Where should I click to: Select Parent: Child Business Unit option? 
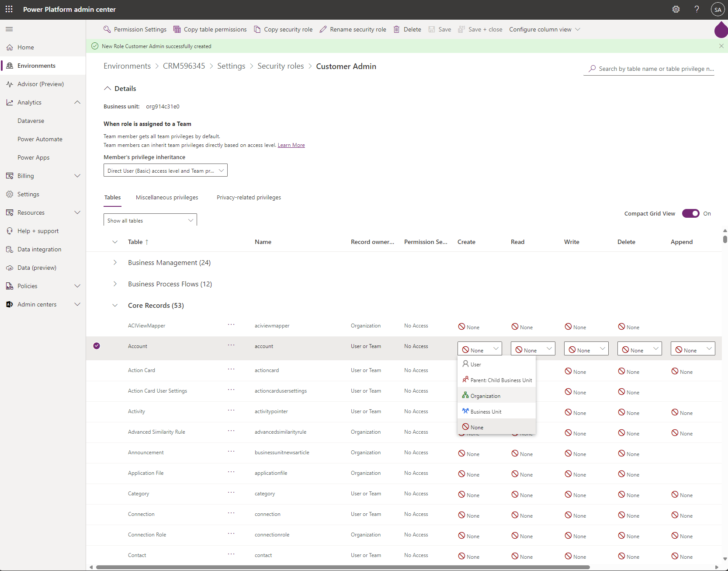[x=496, y=380]
